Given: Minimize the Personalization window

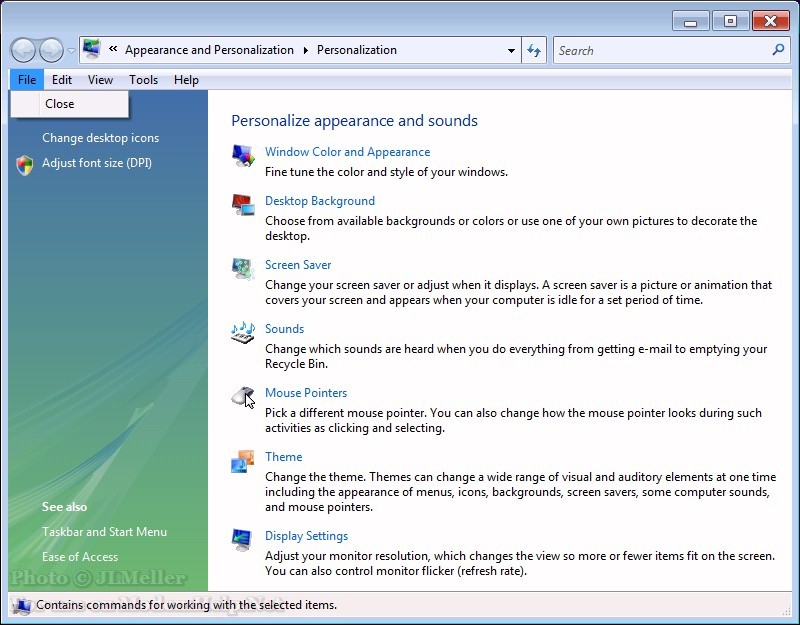Looking at the screenshot, I should [x=690, y=21].
